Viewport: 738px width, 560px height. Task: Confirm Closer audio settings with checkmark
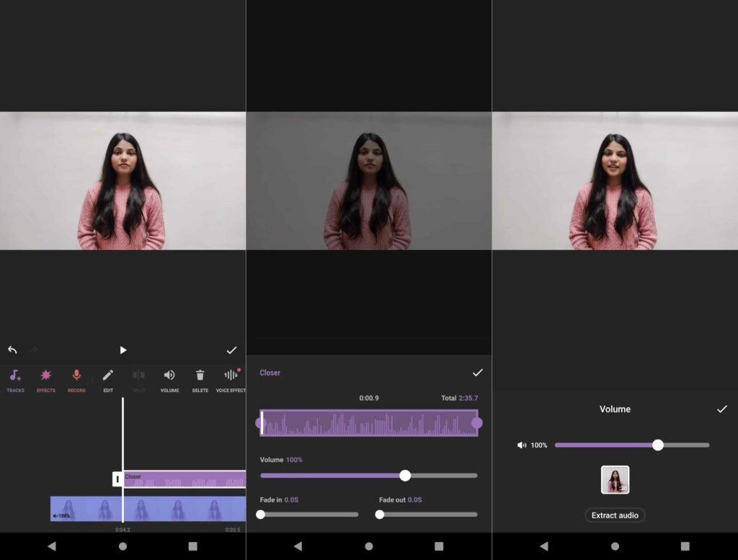478,373
